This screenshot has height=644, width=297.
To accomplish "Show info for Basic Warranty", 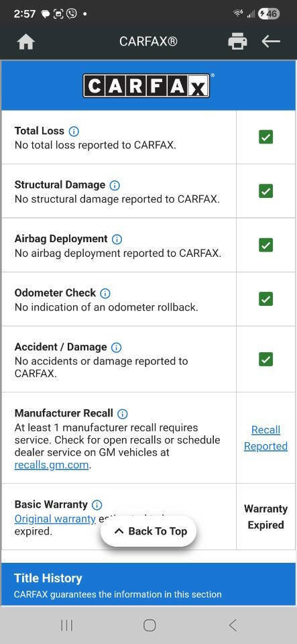I will point(97,504).
